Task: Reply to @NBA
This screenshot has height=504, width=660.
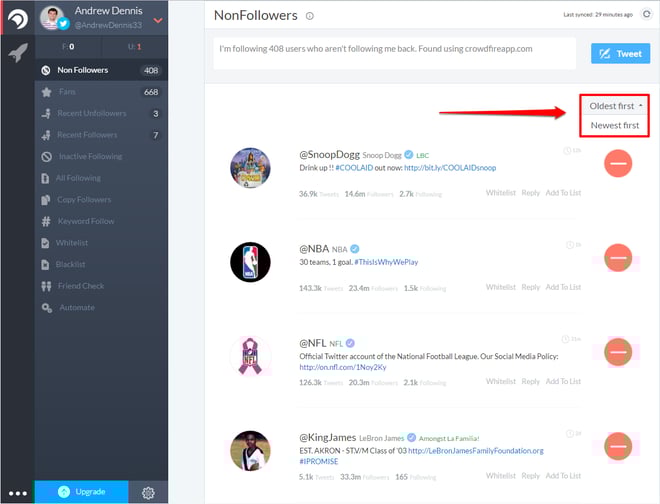Action: tap(530, 287)
